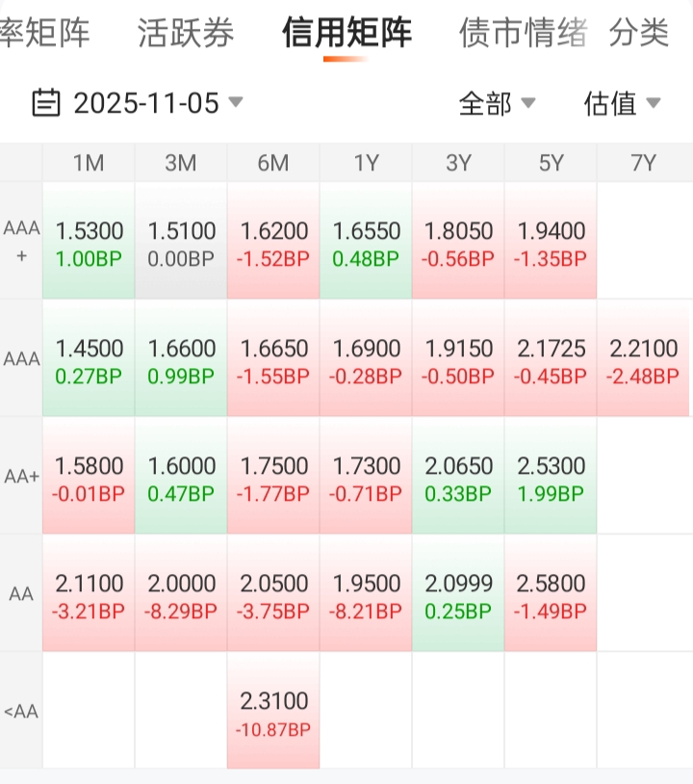The image size is (693, 784).
Task: Open the AA+ 5Y cell 2.5300
Action: tap(551, 476)
